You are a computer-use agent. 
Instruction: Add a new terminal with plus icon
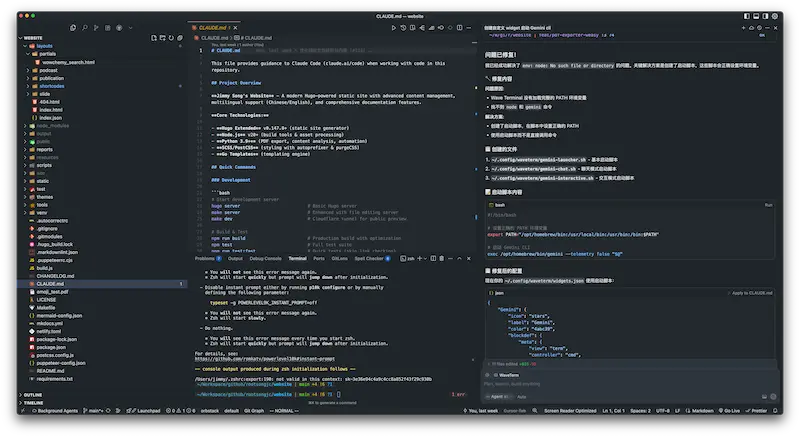point(419,259)
